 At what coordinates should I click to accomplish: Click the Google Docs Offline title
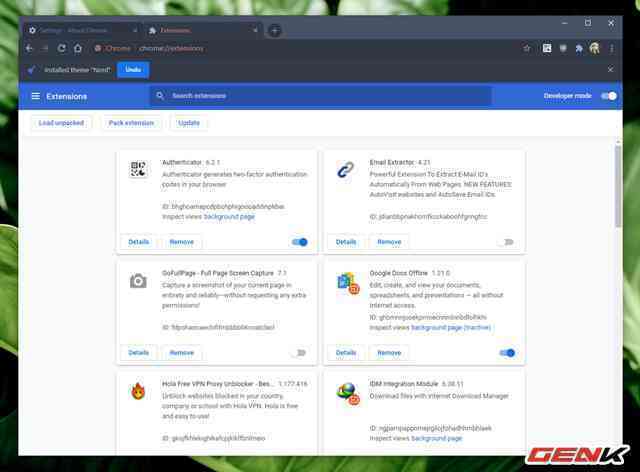tap(398, 273)
